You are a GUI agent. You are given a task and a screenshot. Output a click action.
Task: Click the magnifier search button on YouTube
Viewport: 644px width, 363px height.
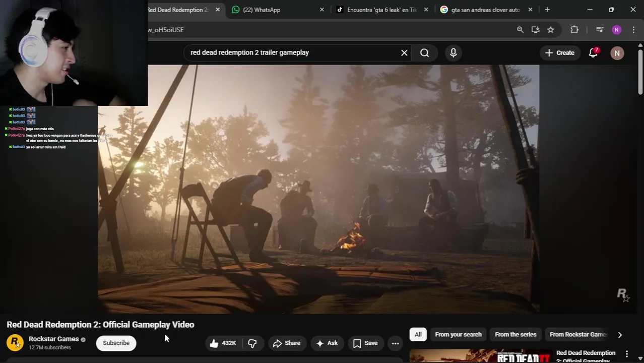point(425,53)
